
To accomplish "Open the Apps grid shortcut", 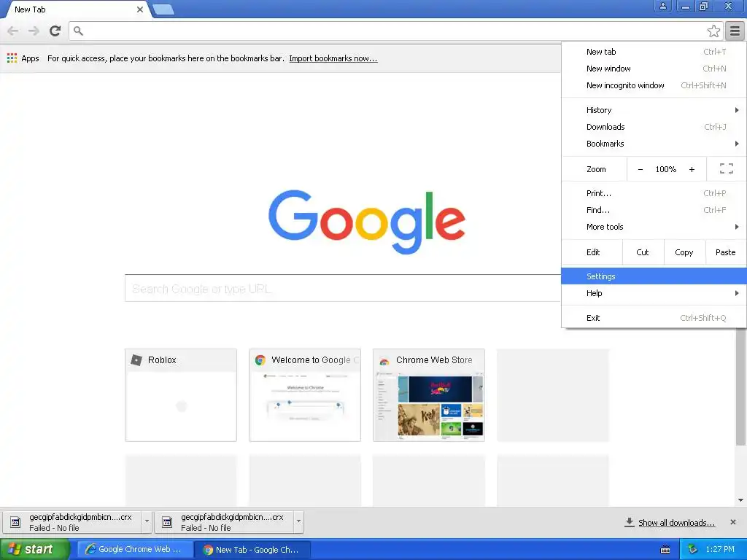I will pyautogui.click(x=23, y=58).
